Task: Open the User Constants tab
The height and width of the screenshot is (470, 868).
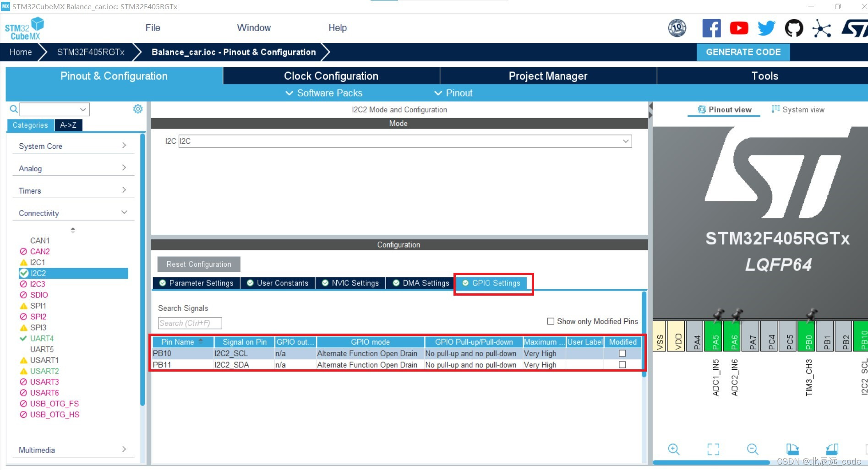Action: [278, 283]
